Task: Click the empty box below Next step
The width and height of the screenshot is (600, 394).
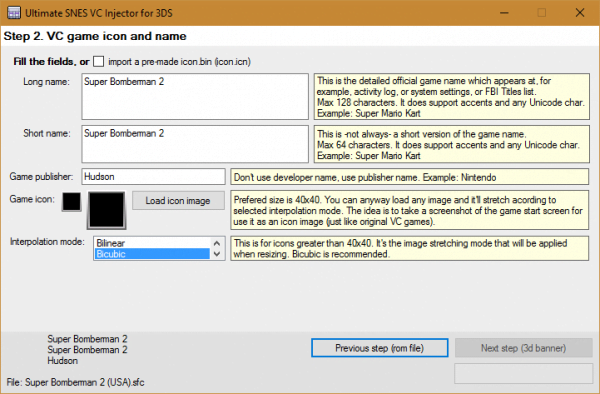Action: click(x=523, y=373)
